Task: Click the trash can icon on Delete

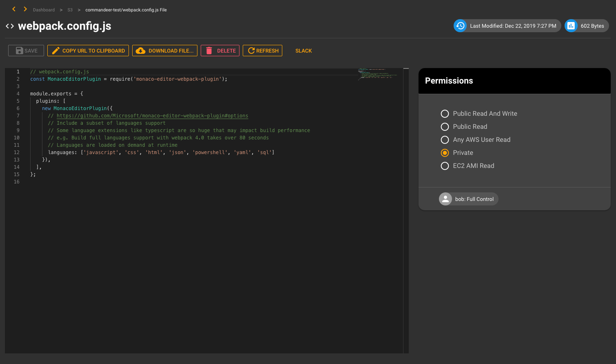Action: click(209, 51)
